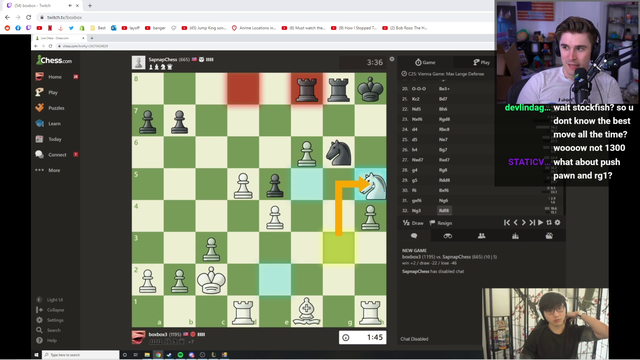Flip the board orientation

(x=549, y=222)
